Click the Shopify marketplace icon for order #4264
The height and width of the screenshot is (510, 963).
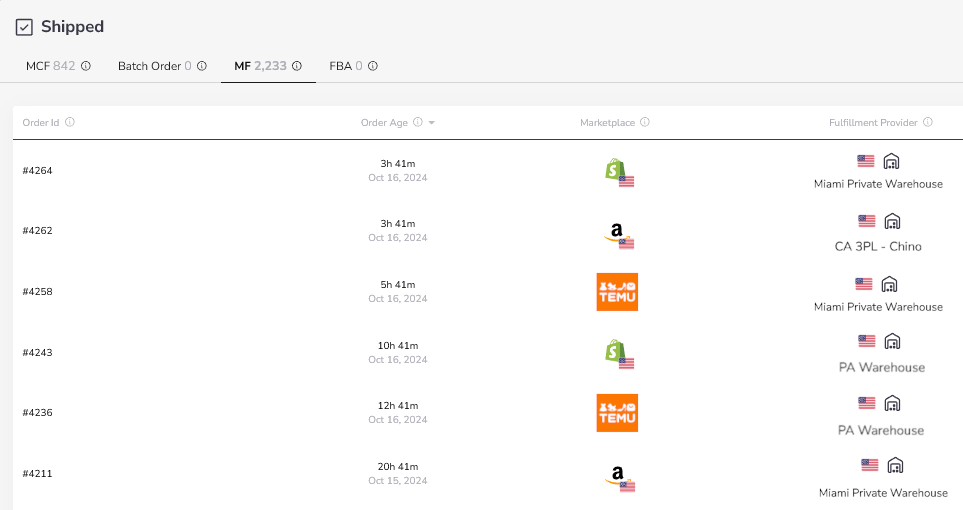(x=616, y=171)
